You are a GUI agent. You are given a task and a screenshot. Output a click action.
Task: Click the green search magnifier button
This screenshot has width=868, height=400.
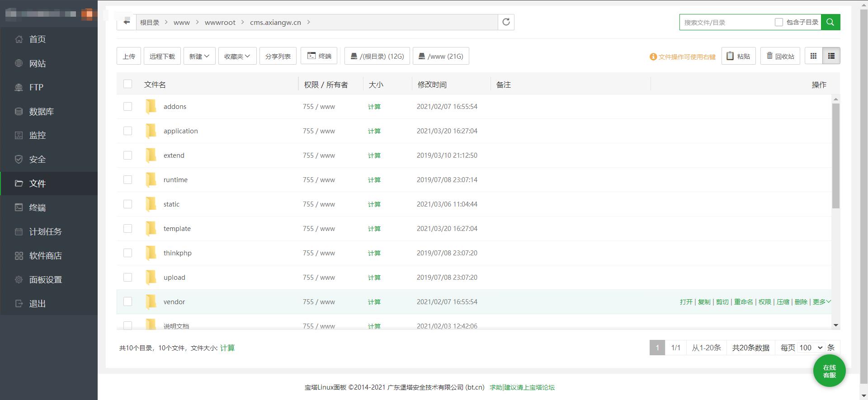coord(830,22)
